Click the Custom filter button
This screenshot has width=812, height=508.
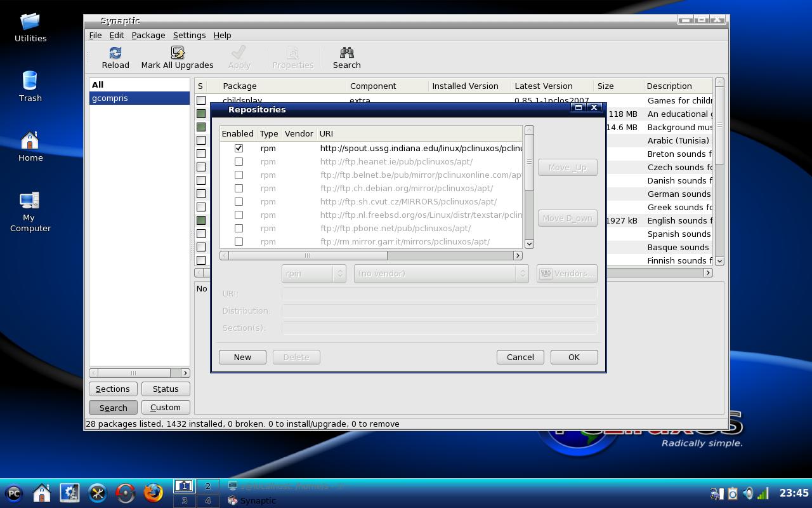[x=166, y=407]
